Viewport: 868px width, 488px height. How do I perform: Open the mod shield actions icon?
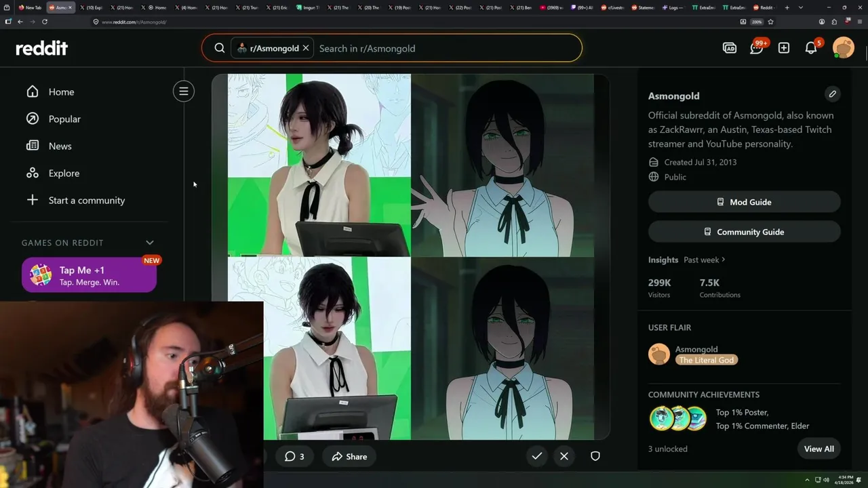pos(595,456)
